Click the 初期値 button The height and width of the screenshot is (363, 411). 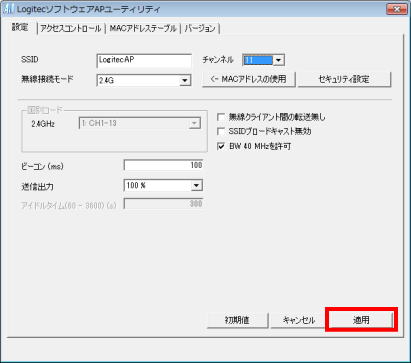tap(237, 320)
